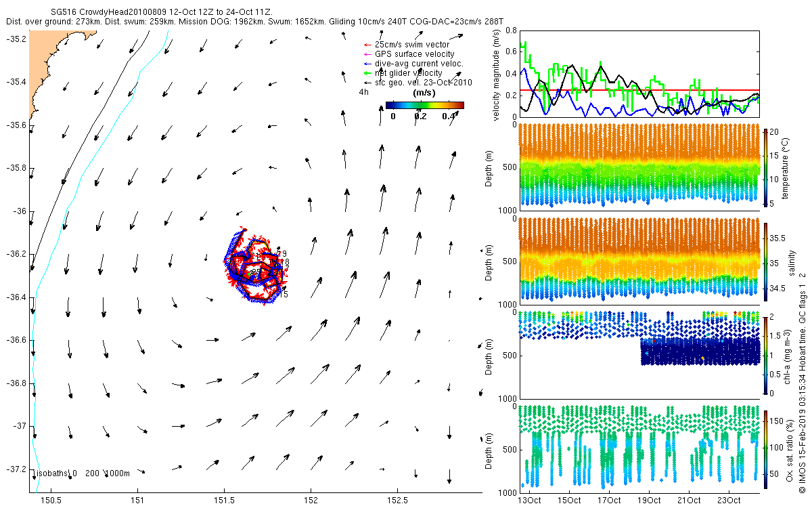
Task: Click the '17Oct' date tick label
Action: 609,501
